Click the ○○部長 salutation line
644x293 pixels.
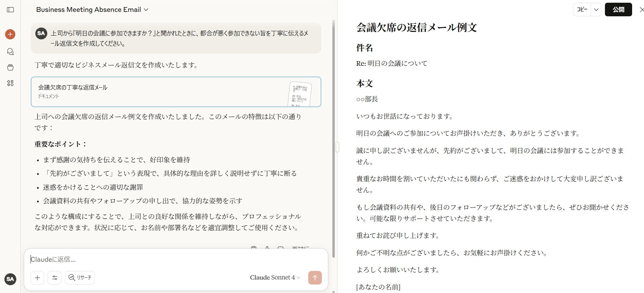(367, 99)
